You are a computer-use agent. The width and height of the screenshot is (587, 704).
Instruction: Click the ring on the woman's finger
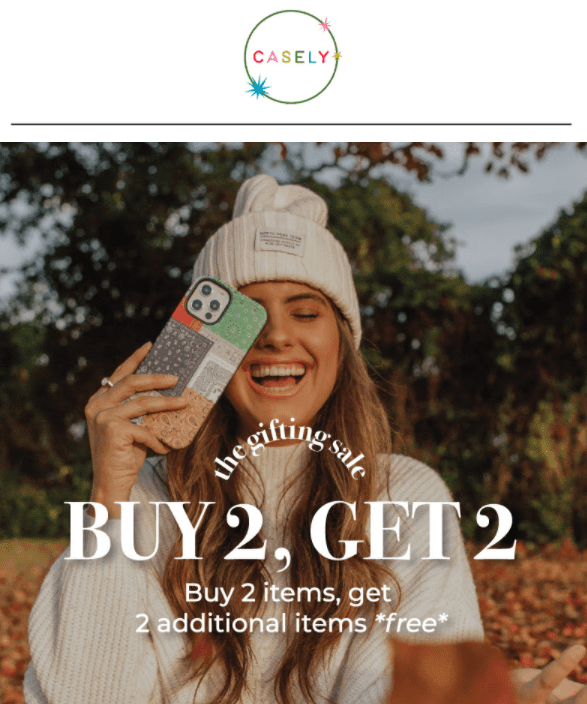(x=107, y=382)
